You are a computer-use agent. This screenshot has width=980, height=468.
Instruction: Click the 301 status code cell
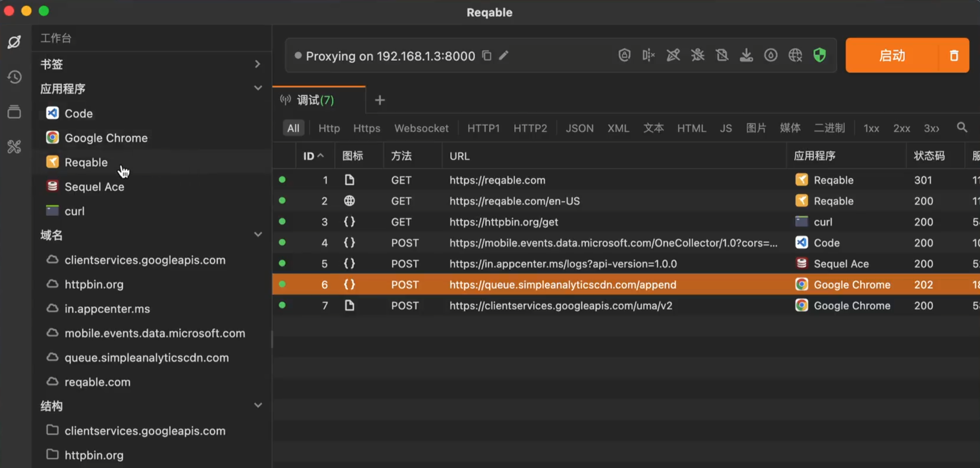[923, 180]
